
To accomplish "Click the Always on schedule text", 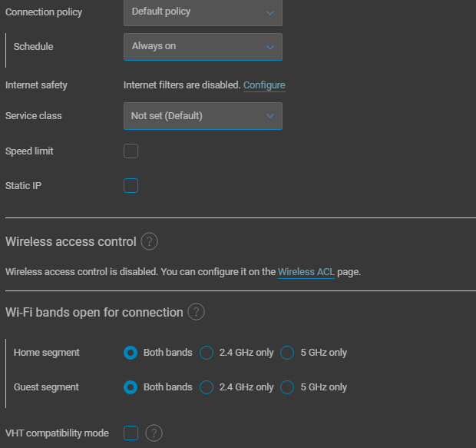I will (x=154, y=46).
